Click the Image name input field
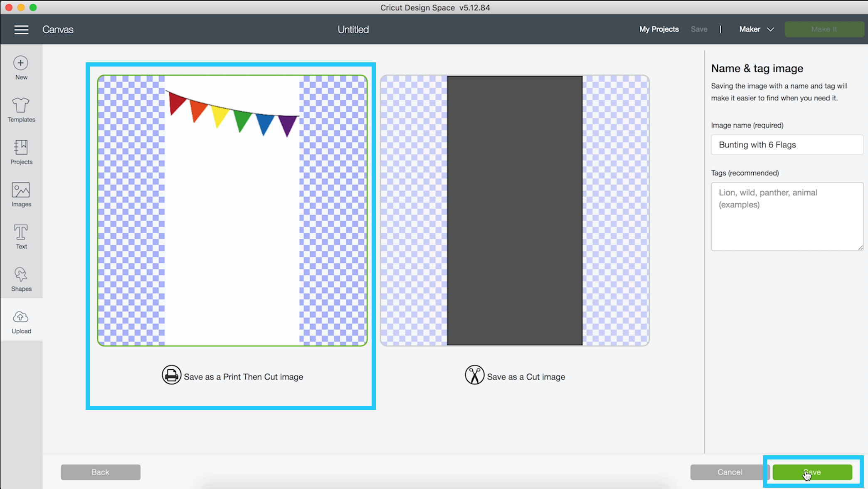The image size is (868, 489). tap(784, 145)
